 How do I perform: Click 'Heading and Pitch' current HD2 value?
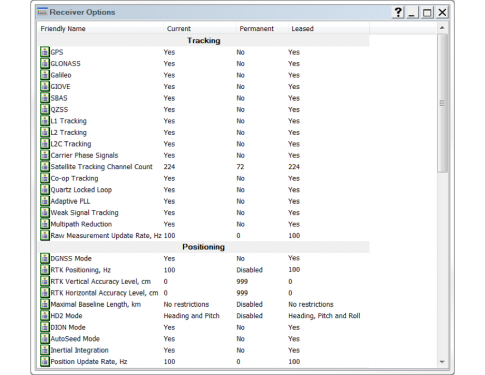[x=192, y=316]
